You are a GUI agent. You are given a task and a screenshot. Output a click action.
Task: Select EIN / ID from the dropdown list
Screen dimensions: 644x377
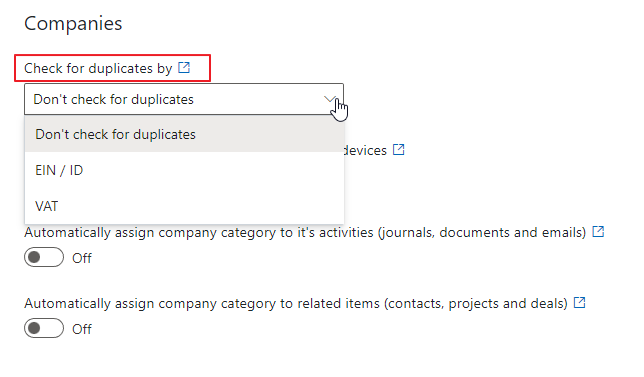184,170
